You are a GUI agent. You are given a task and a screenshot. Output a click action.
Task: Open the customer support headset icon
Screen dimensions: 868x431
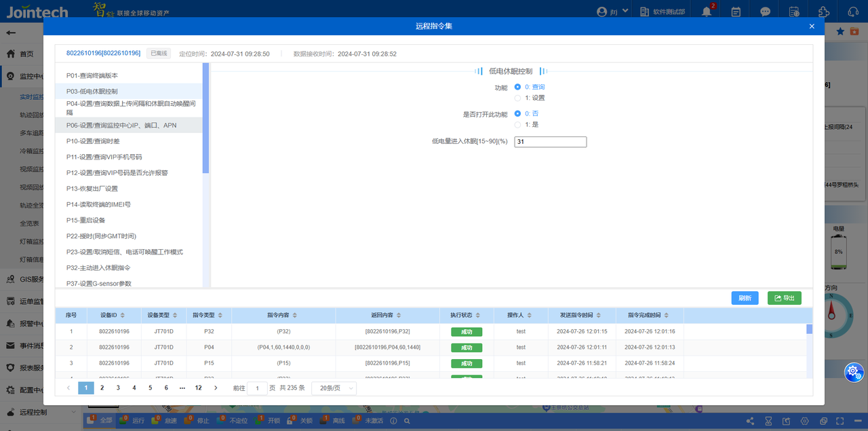(x=852, y=12)
